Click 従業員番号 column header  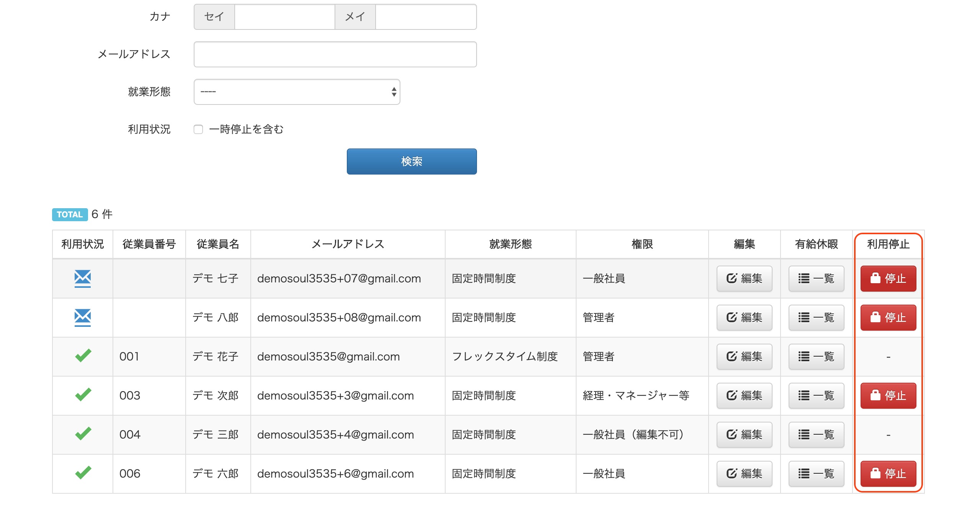[149, 244]
